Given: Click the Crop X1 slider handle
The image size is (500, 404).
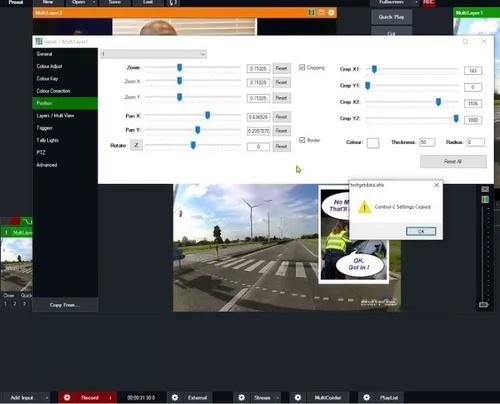Looking at the screenshot, I should (374, 69).
